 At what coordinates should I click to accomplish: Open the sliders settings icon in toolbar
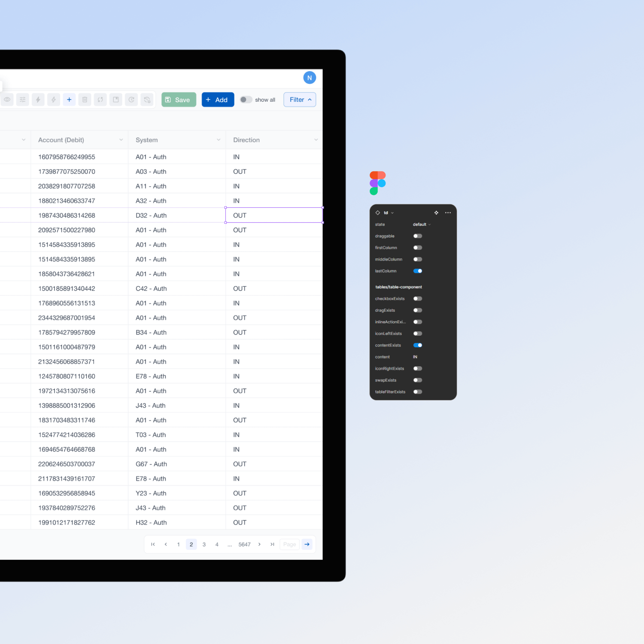click(x=23, y=100)
